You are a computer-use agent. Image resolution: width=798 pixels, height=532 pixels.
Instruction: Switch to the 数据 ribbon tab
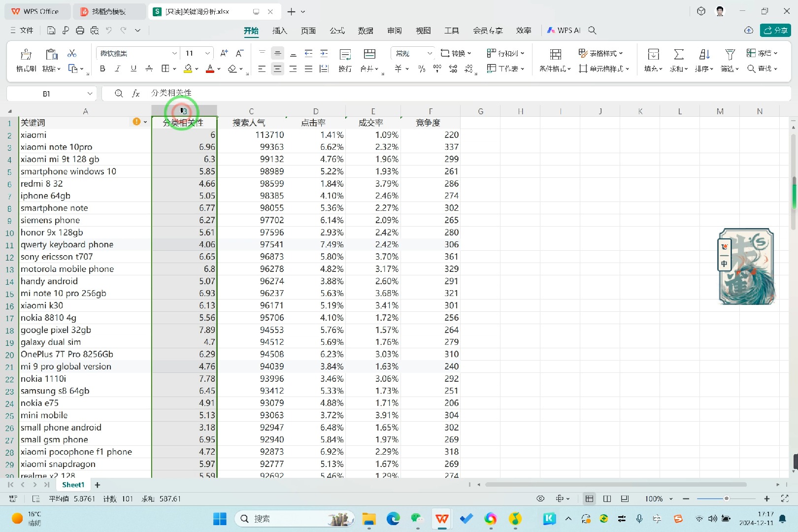[x=366, y=31]
